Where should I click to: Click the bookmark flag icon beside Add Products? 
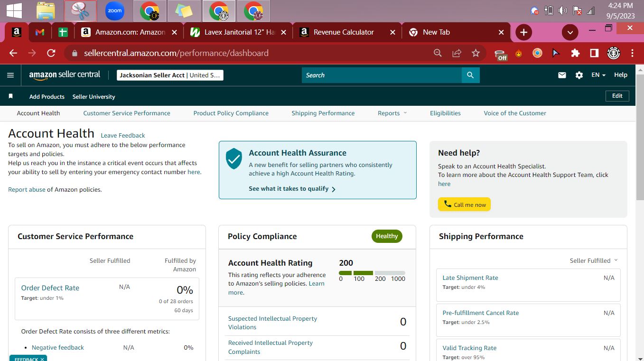coord(10,96)
